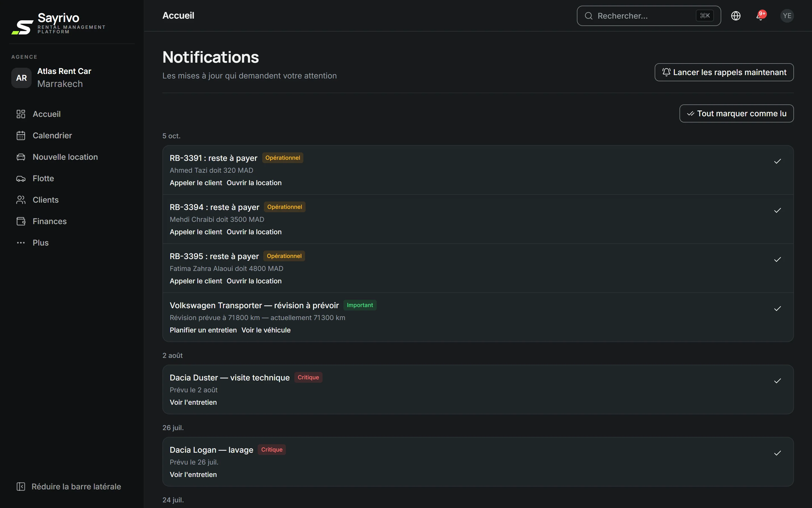
Task: Click Voir l'entretien for Dacia Logan
Action: coord(193,474)
